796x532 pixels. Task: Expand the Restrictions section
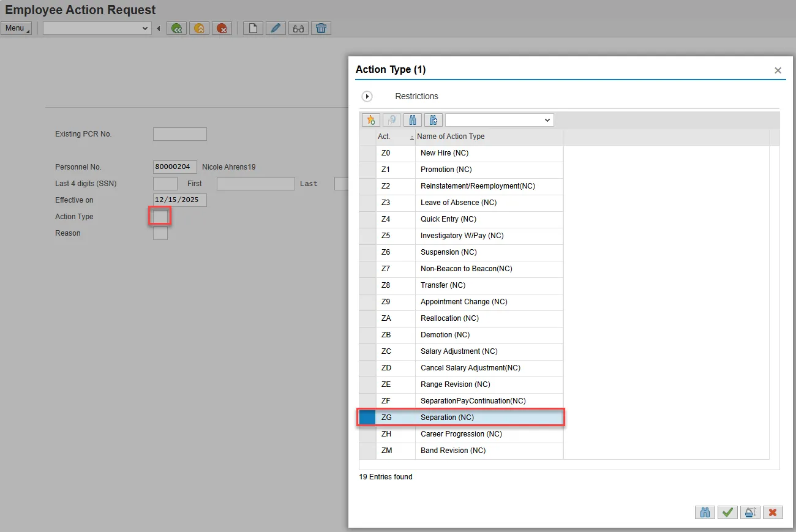click(x=367, y=96)
